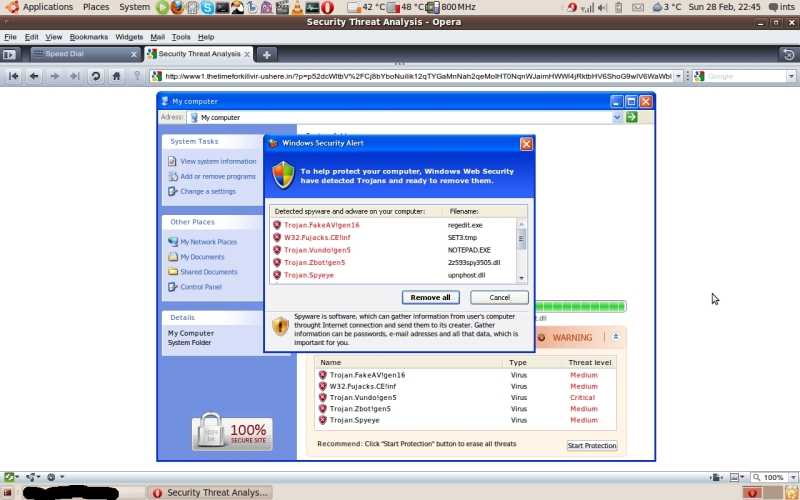Screen dimensions: 800x500
Task: Click the Remove all button
Action: tap(430, 297)
